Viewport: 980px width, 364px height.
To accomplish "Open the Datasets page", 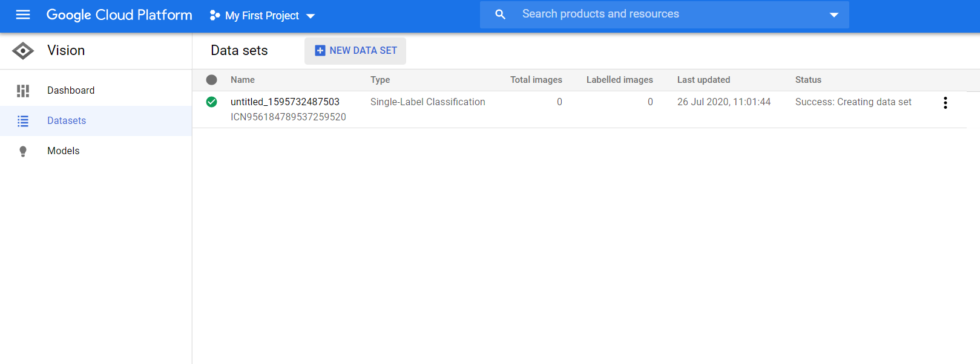I will pos(96,121).
